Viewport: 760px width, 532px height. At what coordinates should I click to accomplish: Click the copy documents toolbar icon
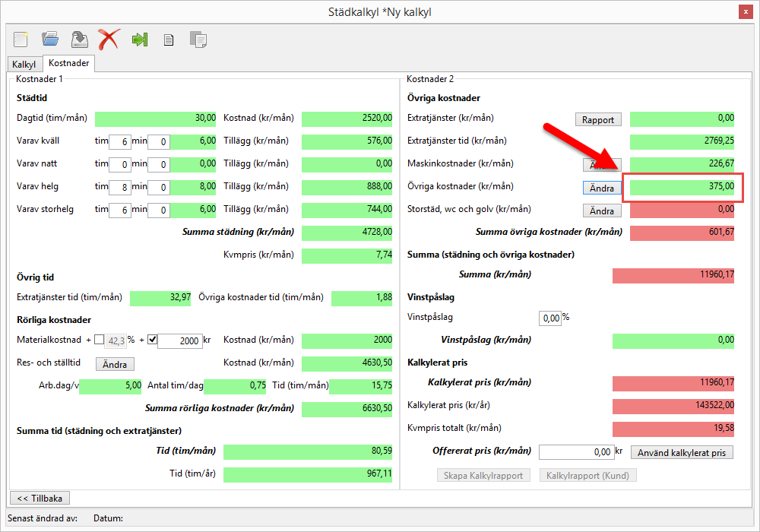[x=198, y=40]
